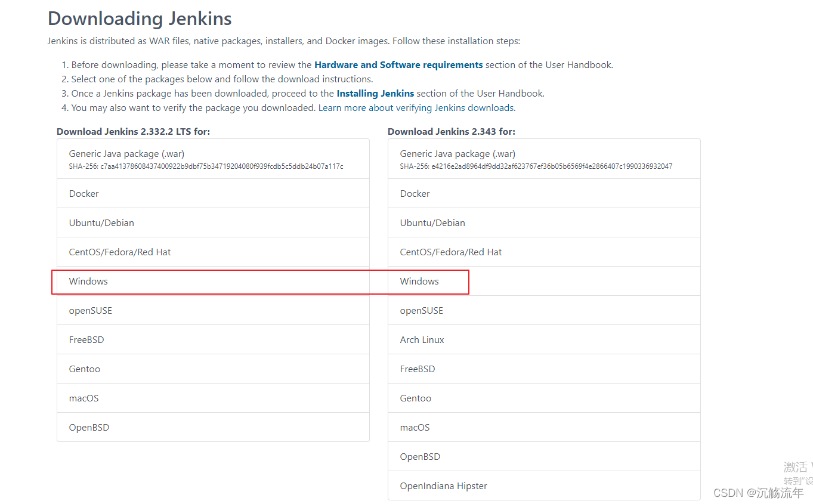Click the 'Download Jenkins 2.332.2 LTS for:' heading
The height and width of the screenshot is (504, 813).
[133, 131]
